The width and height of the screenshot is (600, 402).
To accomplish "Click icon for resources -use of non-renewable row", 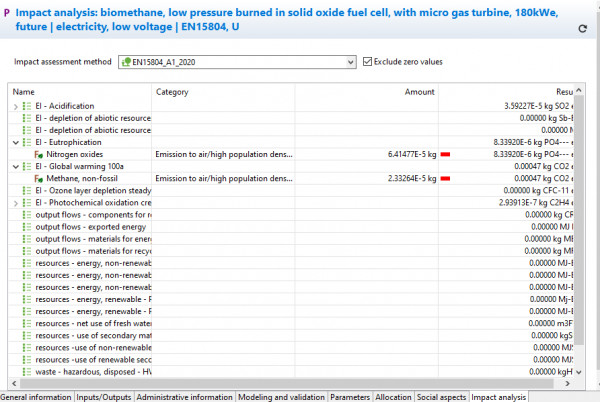I will click(27, 348).
